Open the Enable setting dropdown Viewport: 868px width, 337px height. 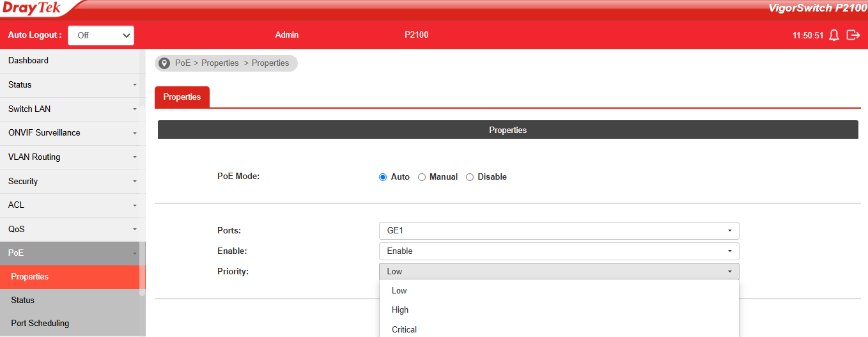click(559, 251)
